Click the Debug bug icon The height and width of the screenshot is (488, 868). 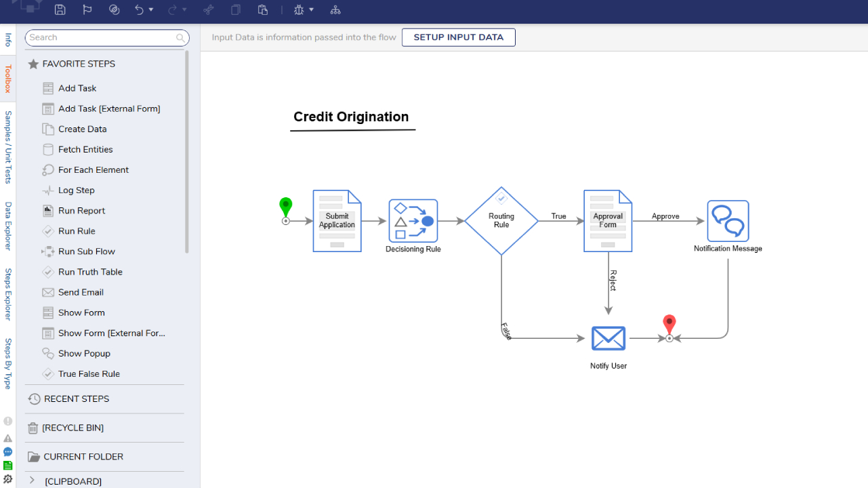[299, 9]
